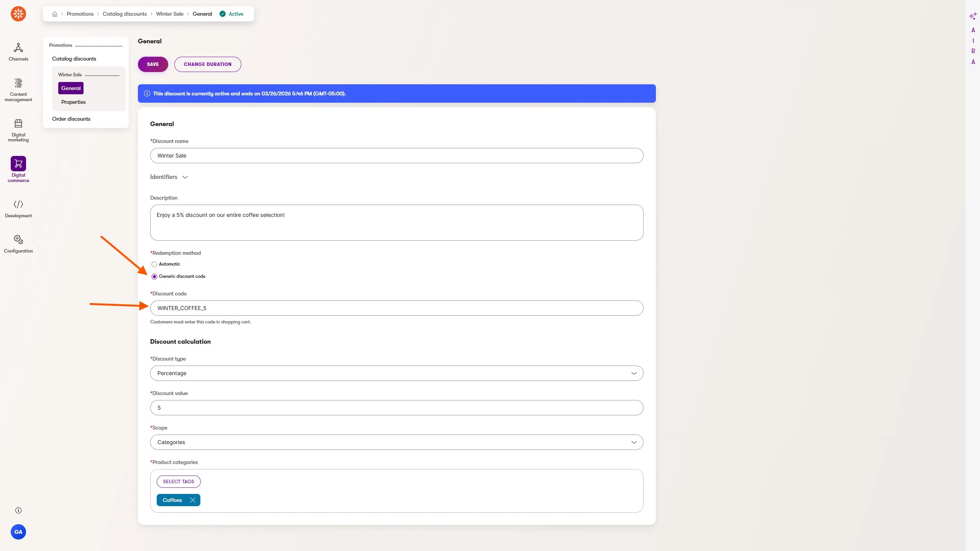
Task: Click into the Discount code field
Action: tap(397, 308)
